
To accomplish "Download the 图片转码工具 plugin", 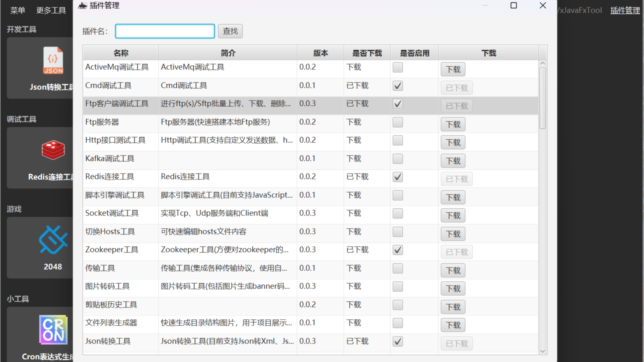I will click(453, 289).
